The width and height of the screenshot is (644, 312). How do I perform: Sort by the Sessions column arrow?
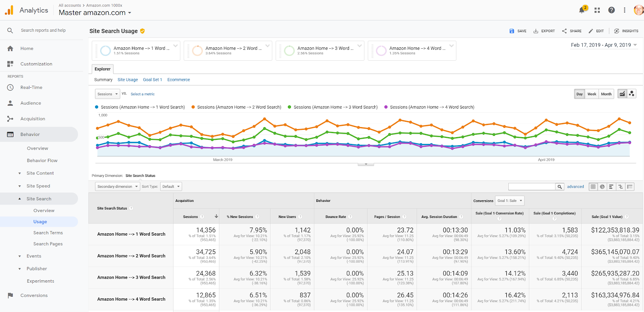pyautogui.click(x=216, y=216)
